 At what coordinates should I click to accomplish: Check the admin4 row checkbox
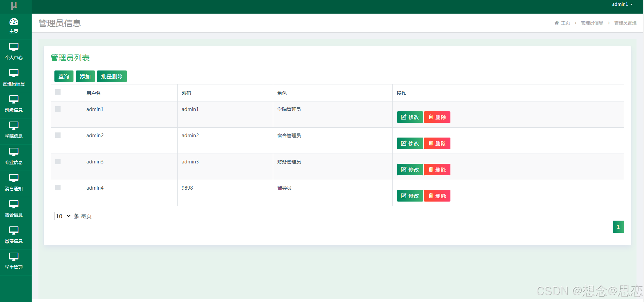click(x=58, y=188)
